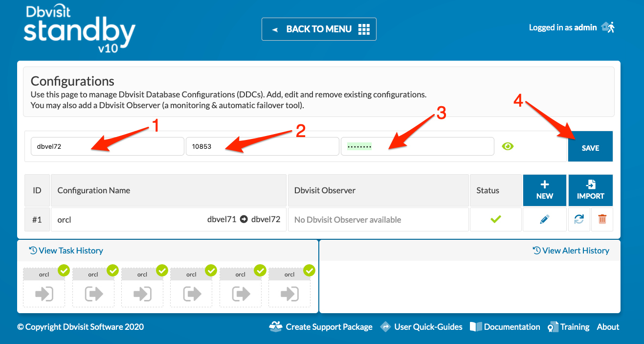
Task: Click the Status column header
Action: 496,190
